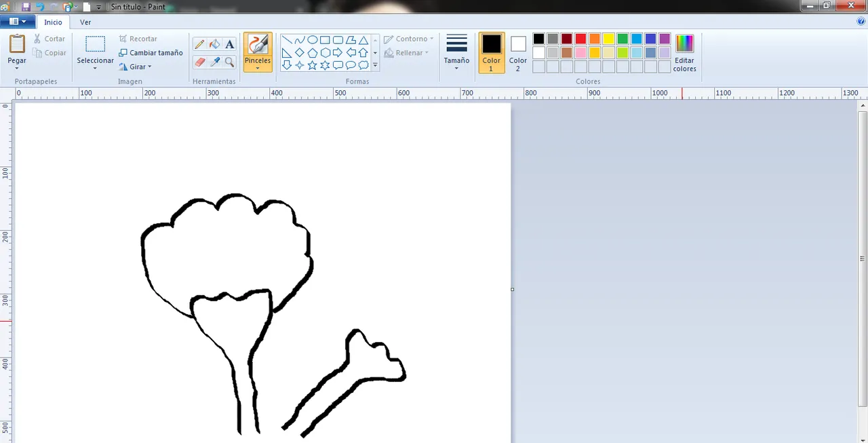The image size is (868, 443).
Task: Click the New document icon in quick access toolbar
Action: [x=87, y=6]
